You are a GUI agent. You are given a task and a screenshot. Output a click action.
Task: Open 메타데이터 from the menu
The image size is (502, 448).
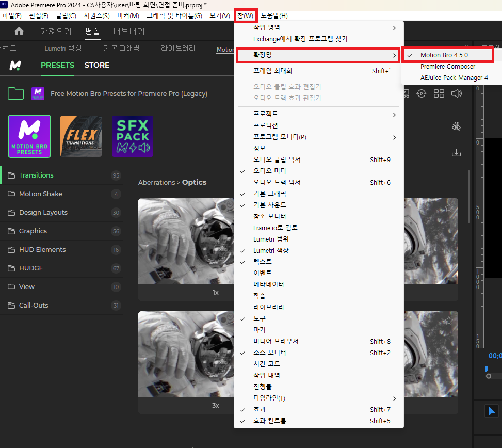(x=318, y=284)
